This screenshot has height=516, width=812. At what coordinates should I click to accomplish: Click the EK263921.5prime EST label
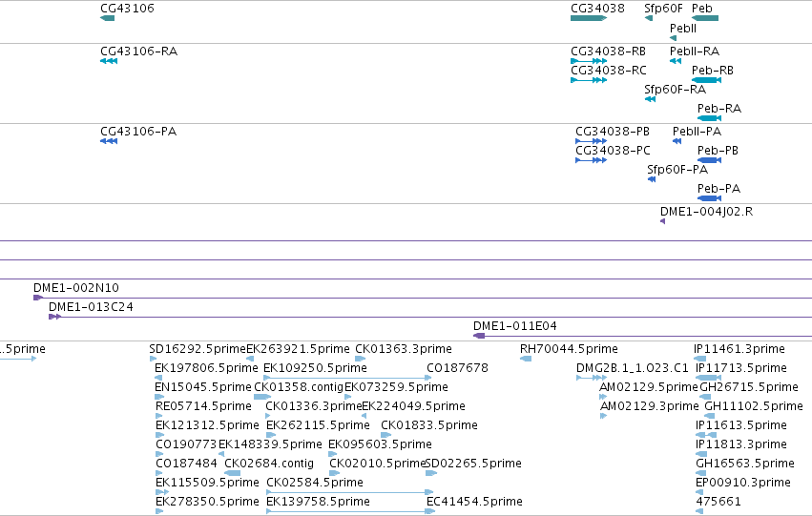[x=298, y=349]
